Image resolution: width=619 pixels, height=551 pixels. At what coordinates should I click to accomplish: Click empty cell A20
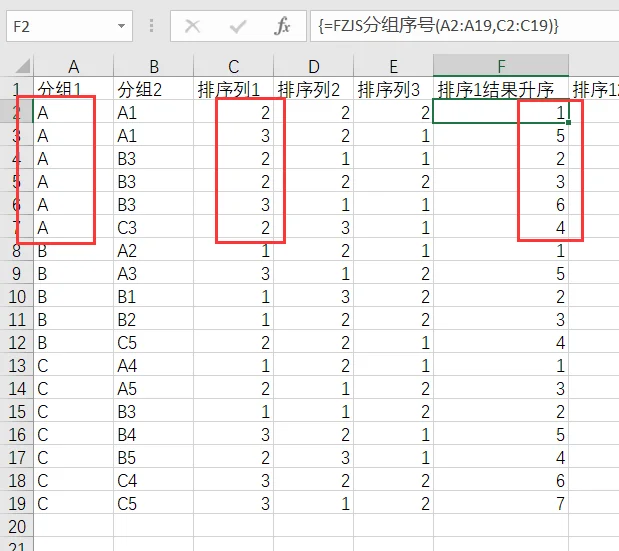click(x=73, y=527)
